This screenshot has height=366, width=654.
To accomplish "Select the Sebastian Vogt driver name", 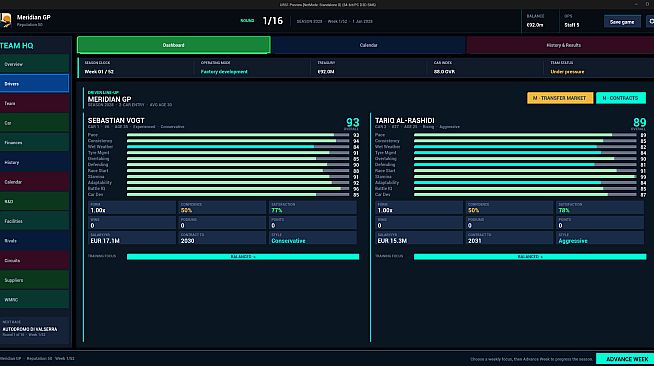I will pos(116,120).
